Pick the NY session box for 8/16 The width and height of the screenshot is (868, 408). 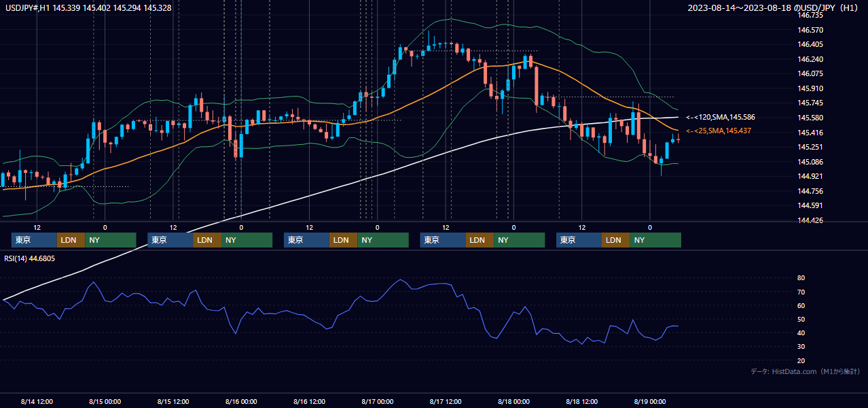click(383, 240)
